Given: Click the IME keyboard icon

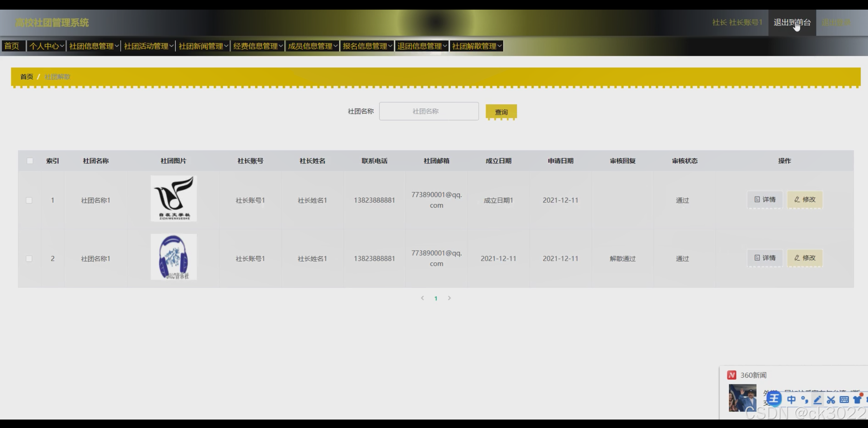Looking at the screenshot, I should [844, 400].
